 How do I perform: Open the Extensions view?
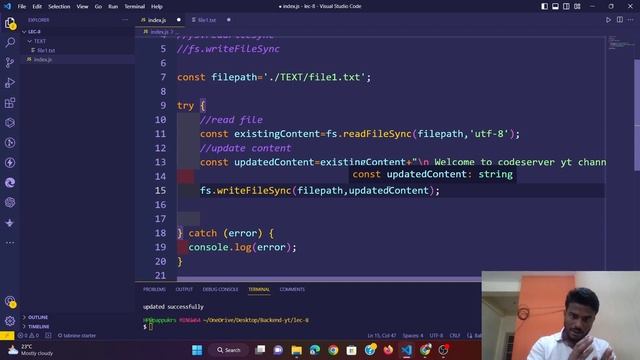click(10, 102)
